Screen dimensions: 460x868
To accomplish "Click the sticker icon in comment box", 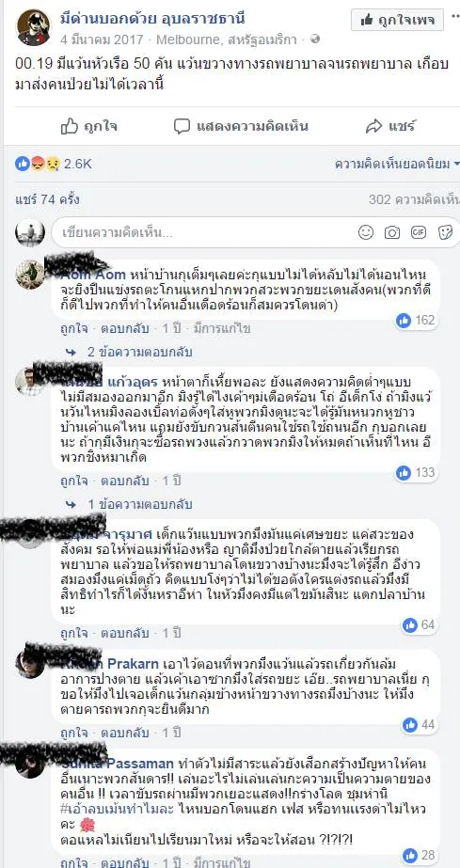I will pos(445,232).
